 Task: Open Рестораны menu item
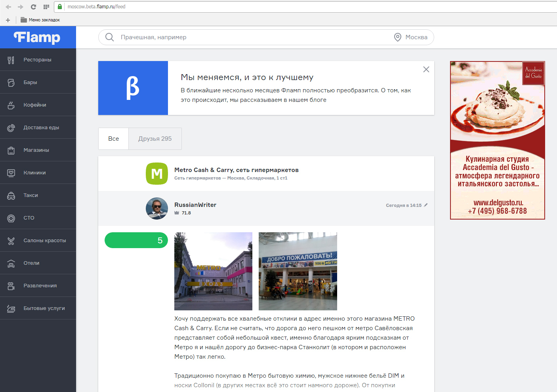(x=38, y=60)
